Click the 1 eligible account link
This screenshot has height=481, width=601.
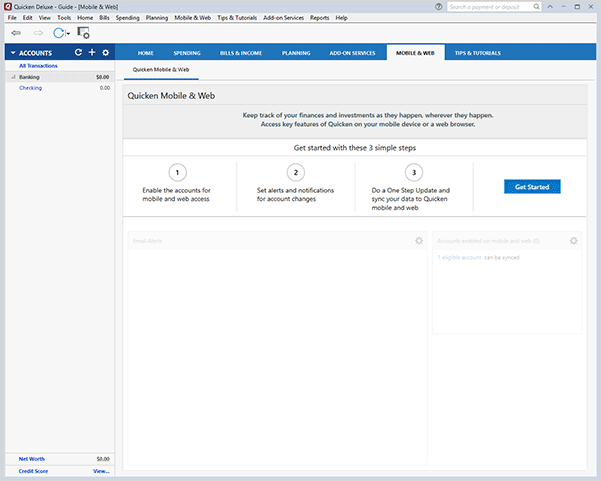pyautogui.click(x=460, y=258)
